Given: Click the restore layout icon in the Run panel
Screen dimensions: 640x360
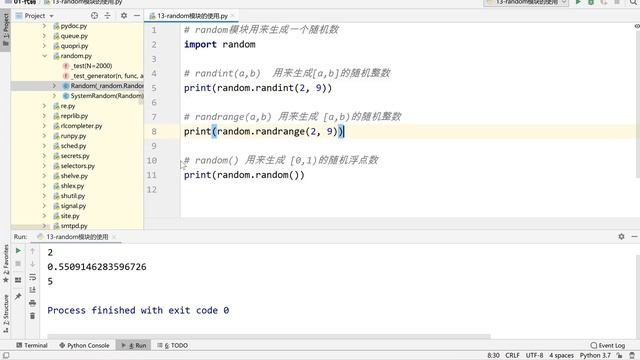Looking at the screenshot, I should (18, 280).
